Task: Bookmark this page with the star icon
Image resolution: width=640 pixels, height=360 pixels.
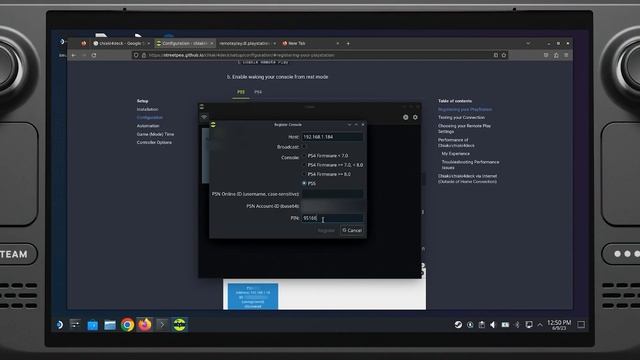Action: (504, 55)
